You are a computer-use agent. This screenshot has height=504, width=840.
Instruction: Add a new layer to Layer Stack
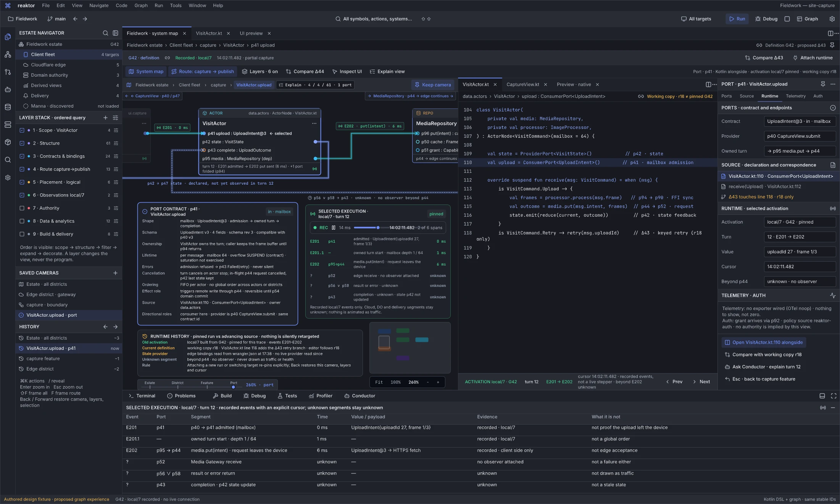[x=105, y=118]
